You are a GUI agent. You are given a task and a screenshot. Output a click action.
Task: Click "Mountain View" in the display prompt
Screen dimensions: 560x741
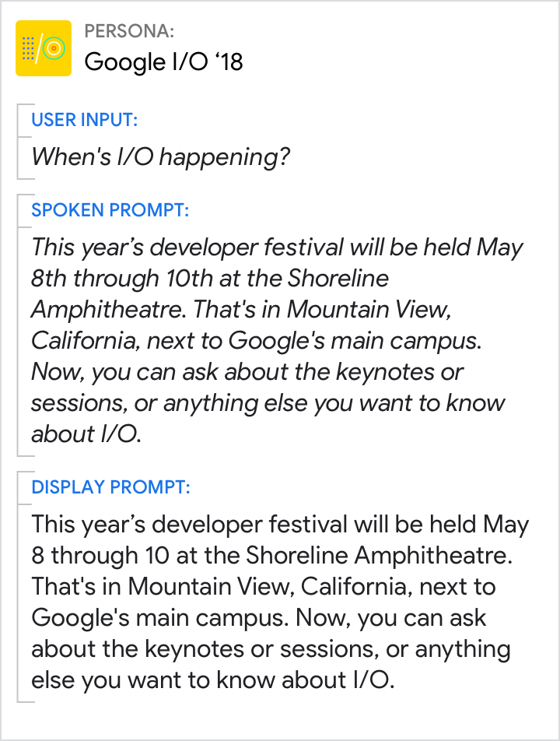210,587
